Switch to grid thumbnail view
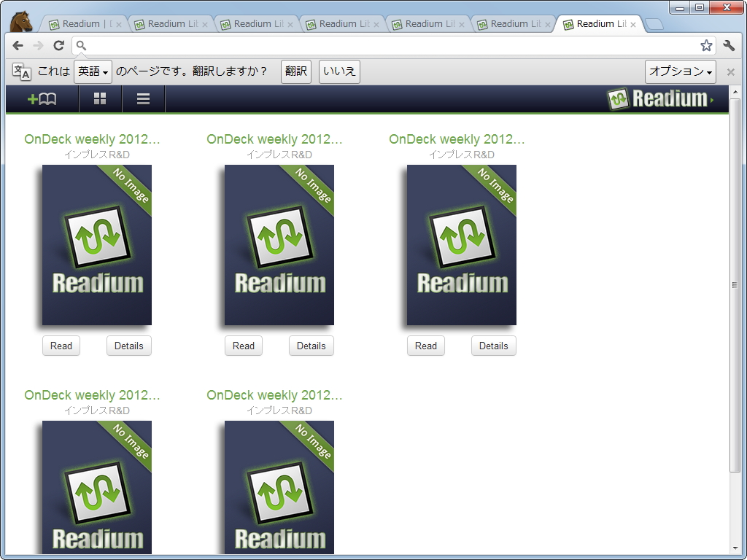This screenshot has width=747, height=560. point(100,98)
